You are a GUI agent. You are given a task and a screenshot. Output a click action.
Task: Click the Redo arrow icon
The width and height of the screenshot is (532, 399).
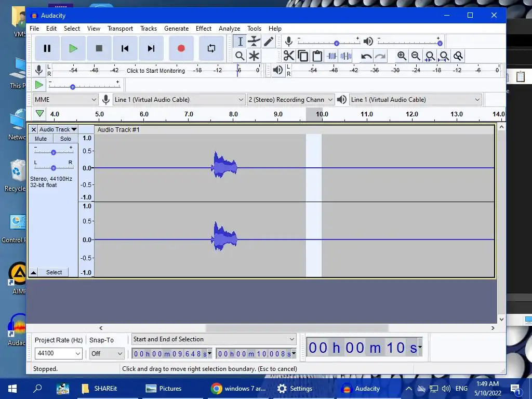pos(380,56)
